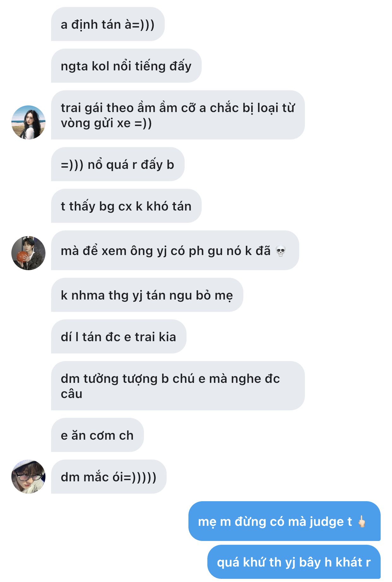The width and height of the screenshot is (392, 582).
Task: Select the 'dm tưởng tượng b chú e' message
Action: point(178,386)
